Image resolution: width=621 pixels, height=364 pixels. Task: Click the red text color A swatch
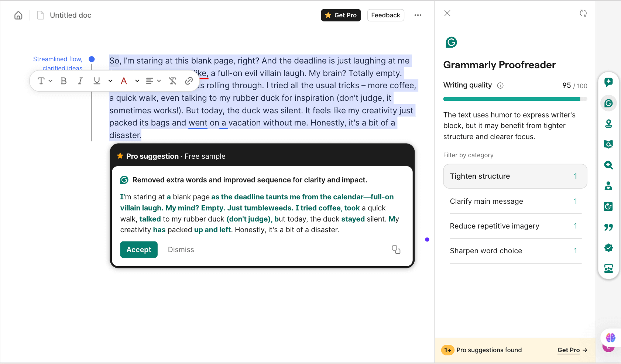pyautogui.click(x=124, y=81)
